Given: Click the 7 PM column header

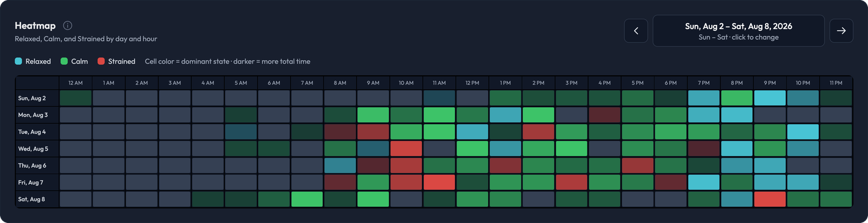Looking at the screenshot, I should point(704,83).
